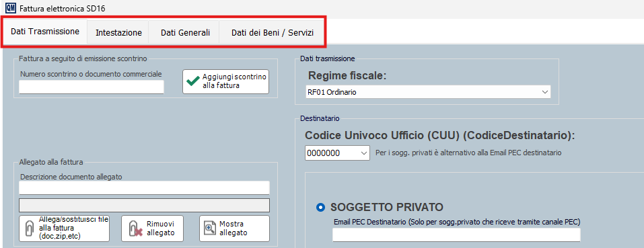Click the Rimuovi allegato button label

click(161, 229)
